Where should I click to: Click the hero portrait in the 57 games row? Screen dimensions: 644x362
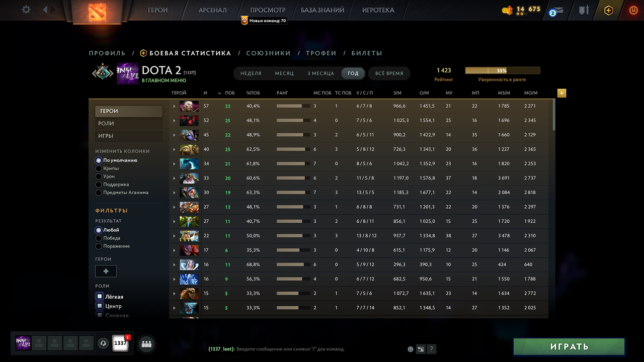189,106
